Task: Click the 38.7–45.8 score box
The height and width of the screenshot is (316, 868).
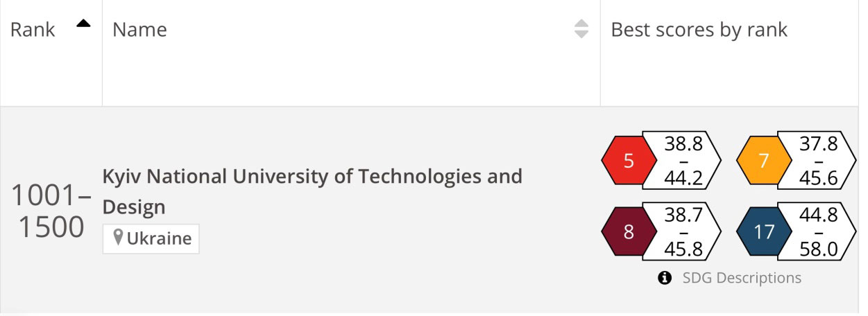Action: [x=682, y=231]
